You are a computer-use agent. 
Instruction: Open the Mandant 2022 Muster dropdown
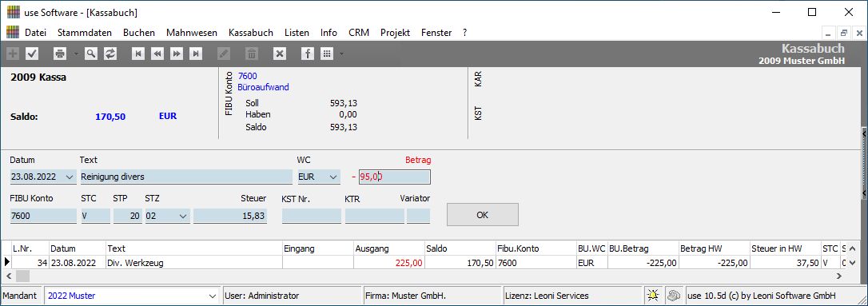[x=213, y=296]
